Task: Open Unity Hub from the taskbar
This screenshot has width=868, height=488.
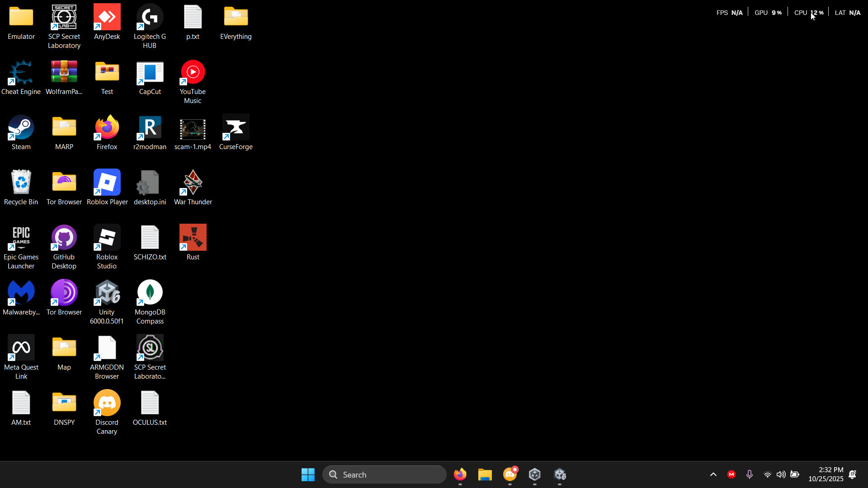Action: tap(535, 474)
